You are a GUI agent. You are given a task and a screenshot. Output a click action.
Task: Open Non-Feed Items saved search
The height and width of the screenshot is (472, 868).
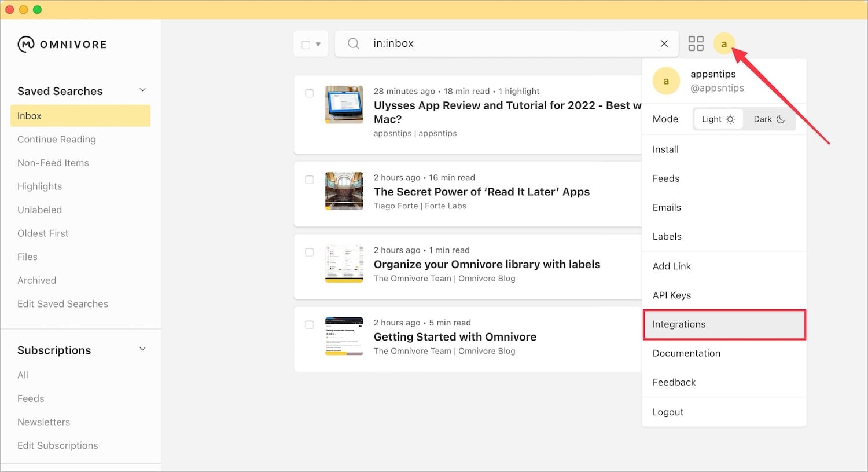click(x=53, y=163)
